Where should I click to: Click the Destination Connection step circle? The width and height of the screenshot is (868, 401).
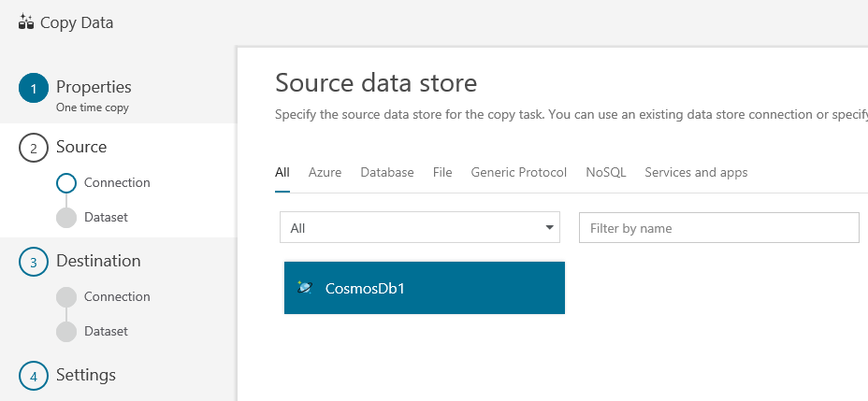point(66,297)
